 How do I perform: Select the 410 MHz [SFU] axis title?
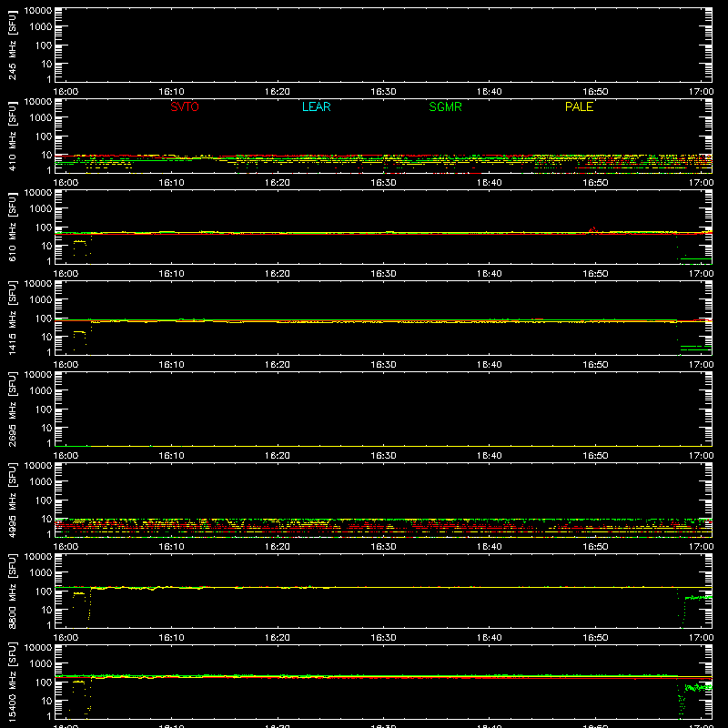[x=12, y=136]
